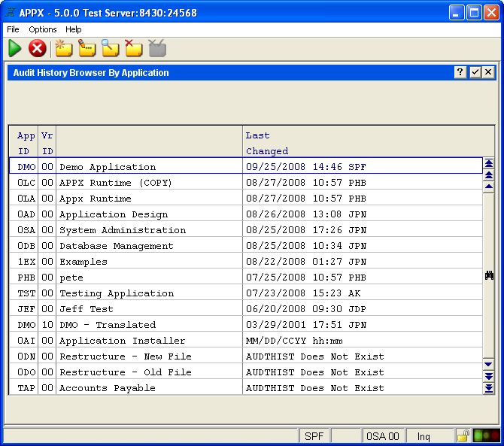Click the App ID column header
The height and width of the screenshot is (446, 504).
click(26, 143)
